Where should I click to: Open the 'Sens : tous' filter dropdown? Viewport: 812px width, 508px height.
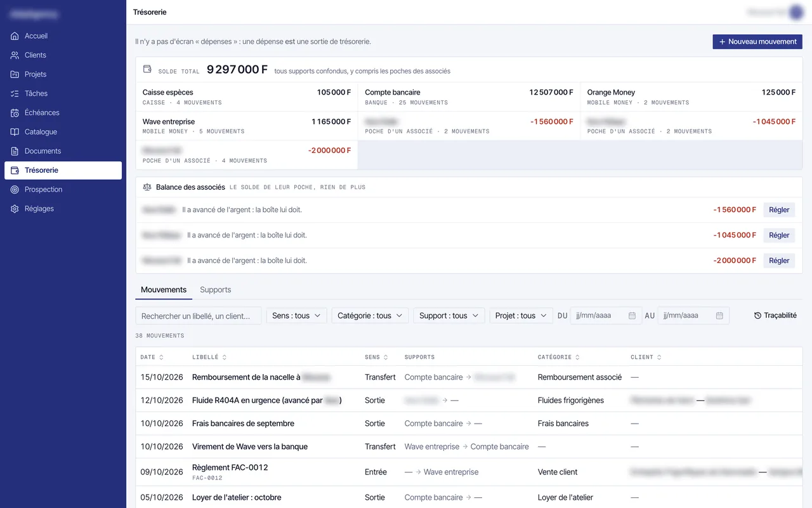click(x=297, y=316)
